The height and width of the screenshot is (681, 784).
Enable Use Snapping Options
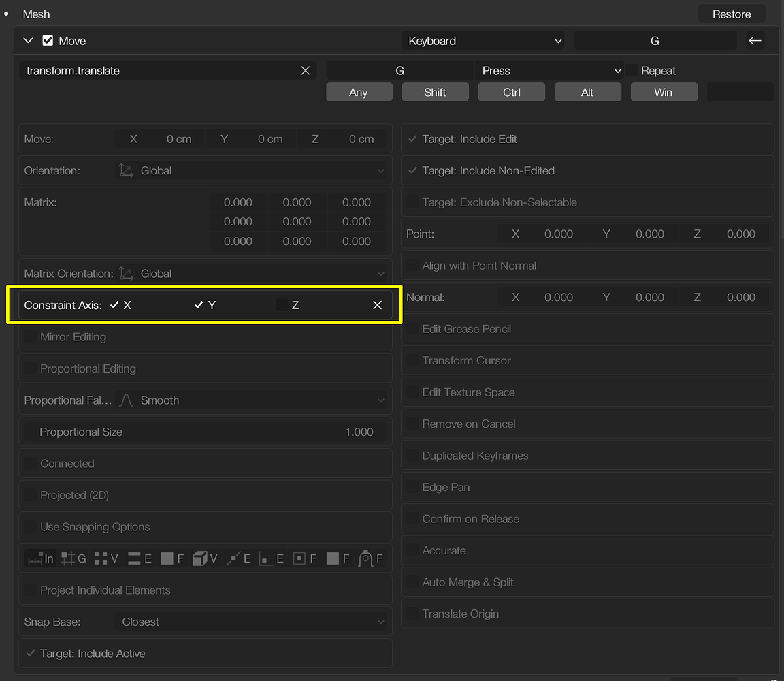tap(31, 527)
